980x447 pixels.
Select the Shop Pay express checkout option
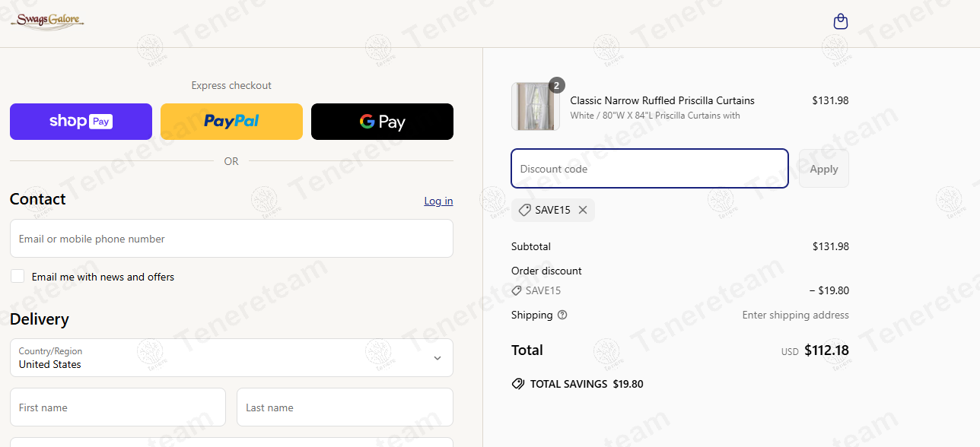[81, 122]
